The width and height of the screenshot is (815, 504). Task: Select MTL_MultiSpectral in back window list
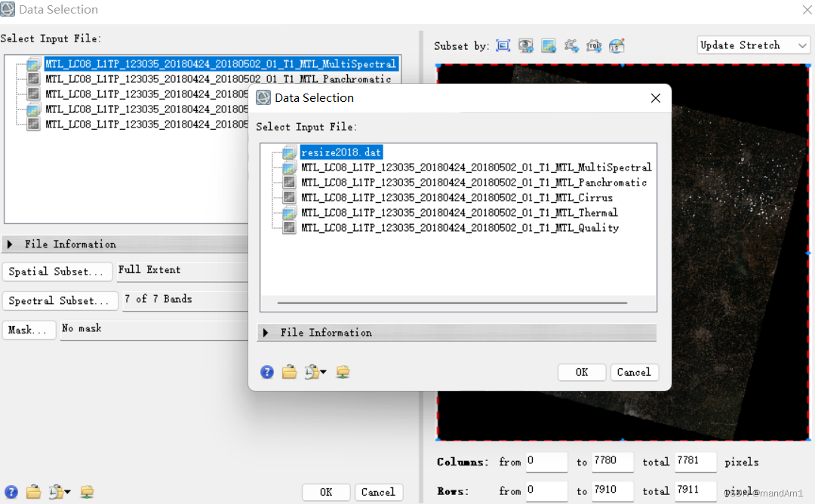221,64
